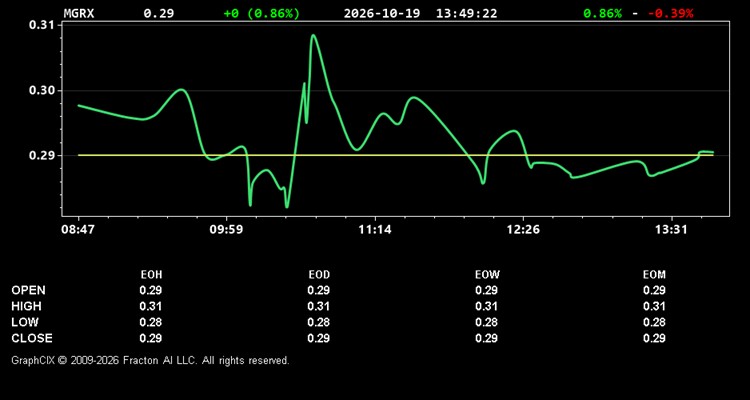Click the EOW HIGH value 0.31
Screen dimensions: 750x400
[486, 306]
